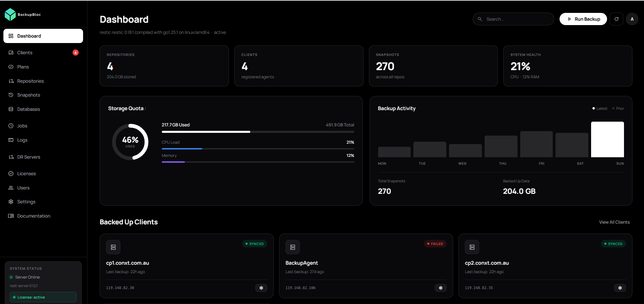The image size is (644, 304).
Task: Click the Databases cylinder icon
Action: point(11,109)
